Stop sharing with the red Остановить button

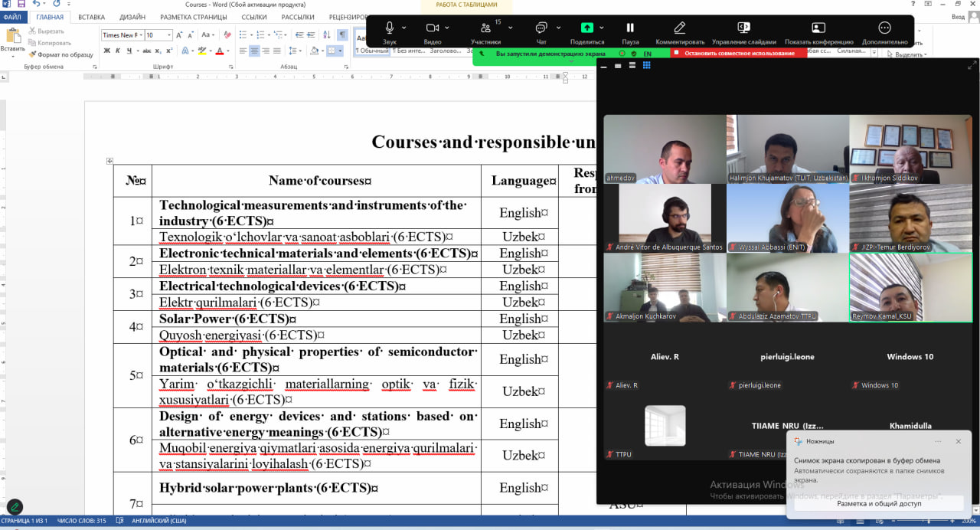click(x=739, y=54)
